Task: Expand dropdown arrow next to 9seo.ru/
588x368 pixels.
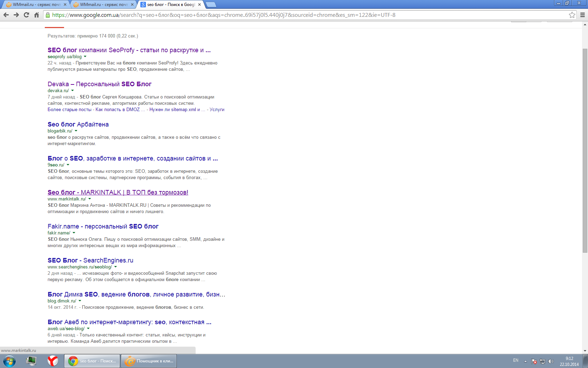Action: [x=68, y=165]
